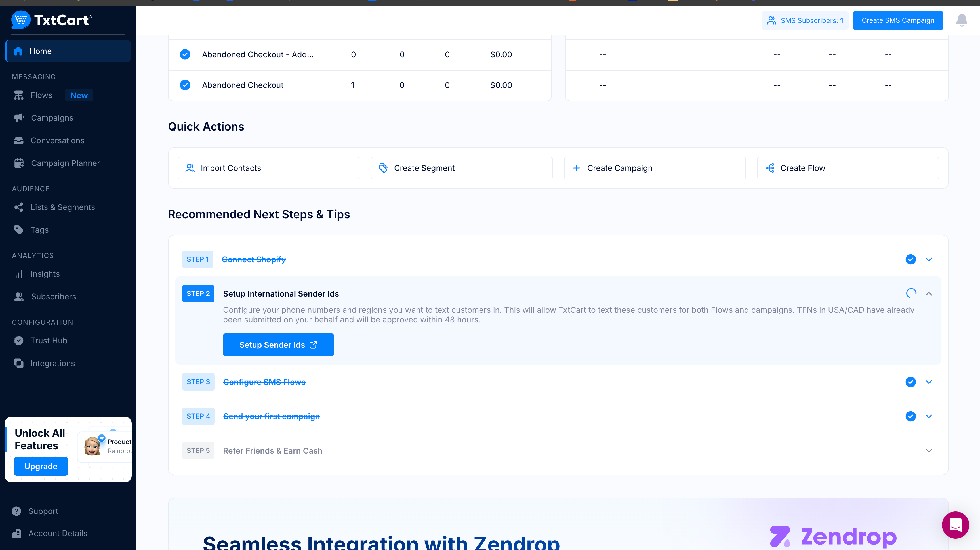Toggle the Abandoned Checkout - Add... check
Screen dimensions: 980x550
(x=185, y=54)
